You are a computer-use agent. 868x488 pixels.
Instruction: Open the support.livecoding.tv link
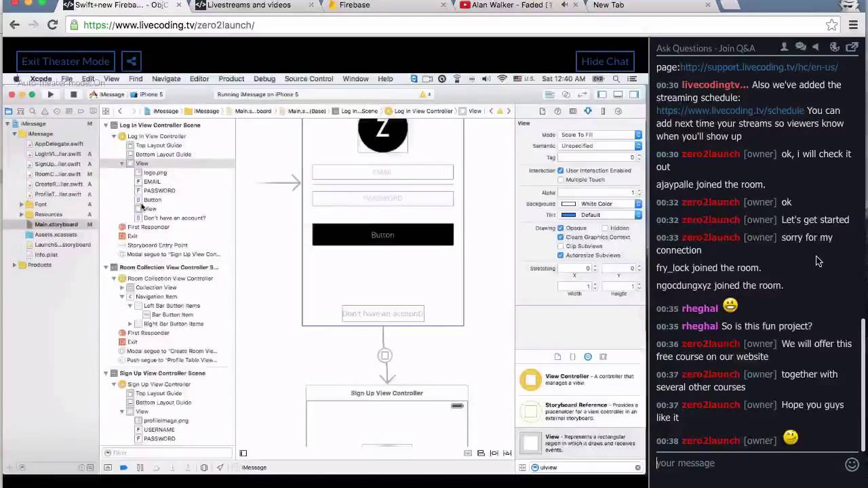pos(759,67)
